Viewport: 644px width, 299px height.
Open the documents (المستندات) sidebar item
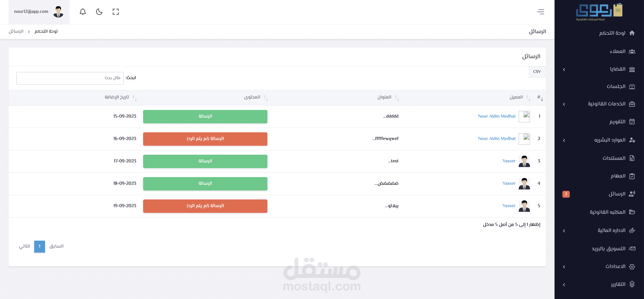click(x=614, y=158)
